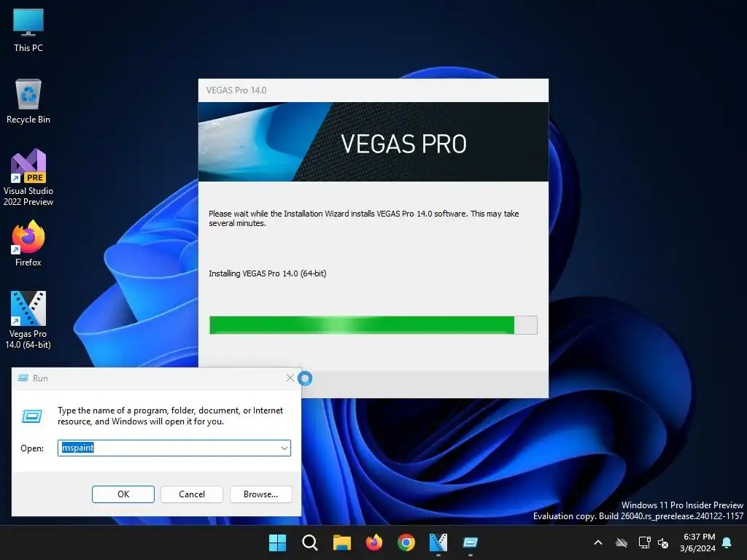Select the Firefox desktop shortcut
The image size is (747, 560).
click(28, 244)
